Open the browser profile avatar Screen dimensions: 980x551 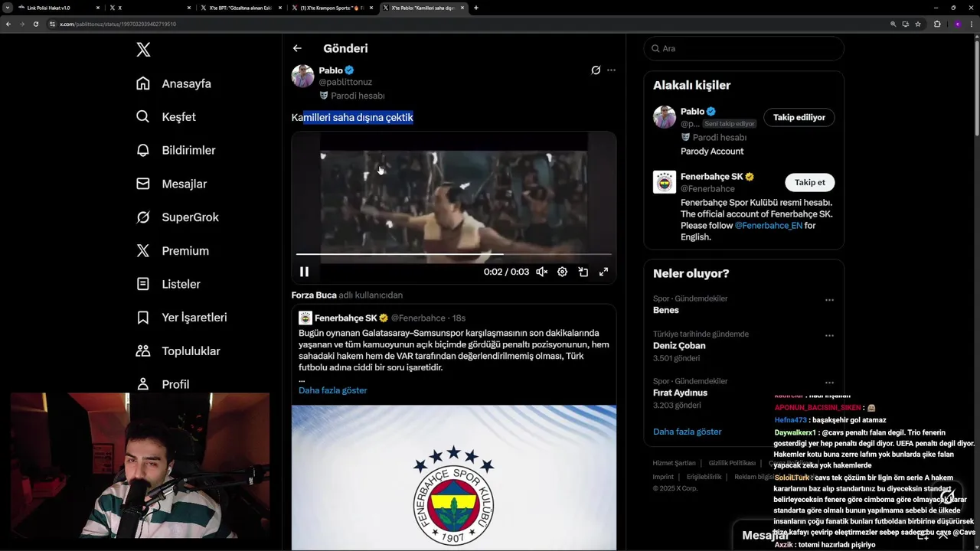(957, 24)
